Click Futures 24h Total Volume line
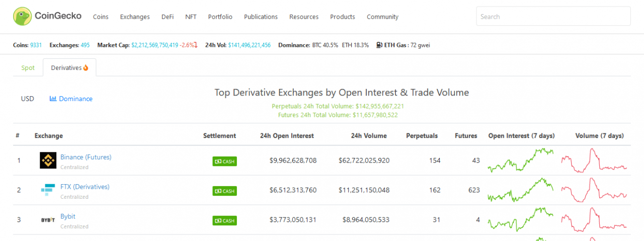This screenshot has height=241, width=644. point(338,115)
